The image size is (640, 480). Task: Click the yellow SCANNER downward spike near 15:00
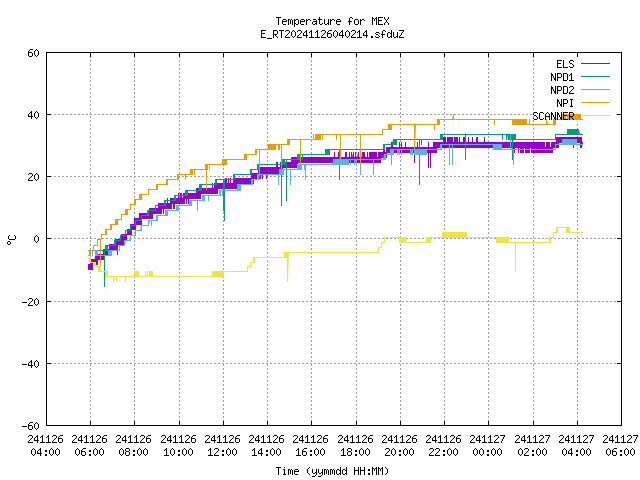point(288,269)
